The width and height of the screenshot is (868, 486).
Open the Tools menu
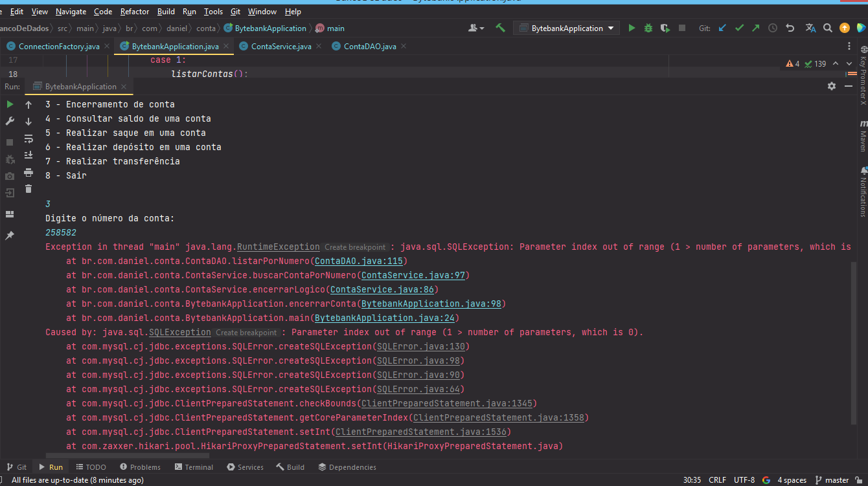[213, 12]
